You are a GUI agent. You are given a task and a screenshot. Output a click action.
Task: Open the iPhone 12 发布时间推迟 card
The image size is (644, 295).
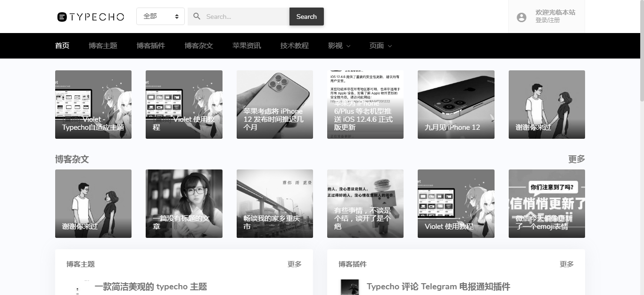(x=275, y=104)
